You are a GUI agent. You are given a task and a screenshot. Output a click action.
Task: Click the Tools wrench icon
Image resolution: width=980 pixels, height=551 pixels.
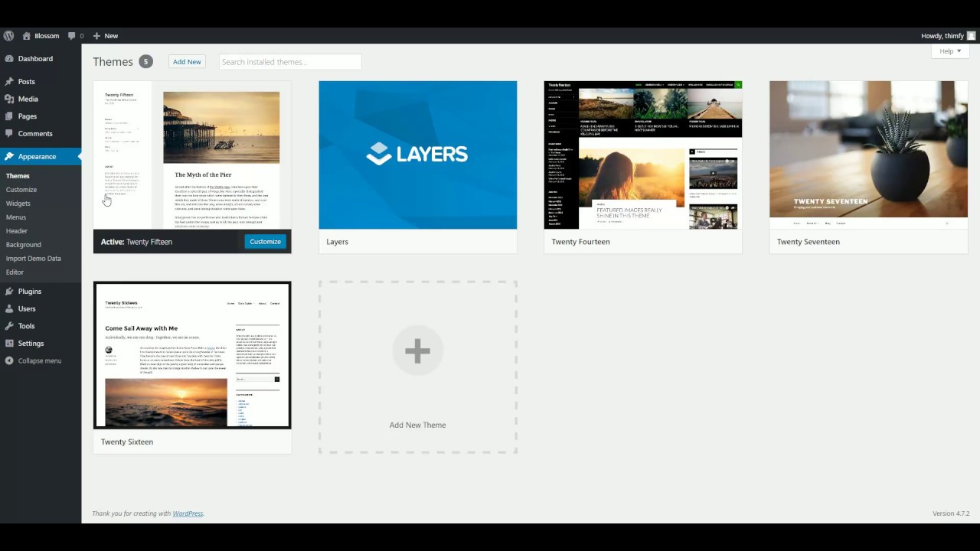click(x=9, y=326)
